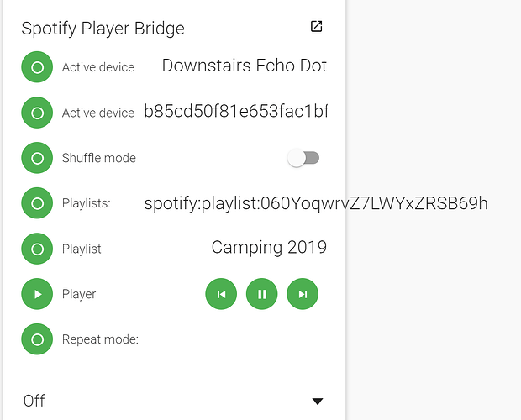Screen dimensions: 521x420
Task: Click the green icon beside Downstairs Echo Dot
Action: coord(37,67)
